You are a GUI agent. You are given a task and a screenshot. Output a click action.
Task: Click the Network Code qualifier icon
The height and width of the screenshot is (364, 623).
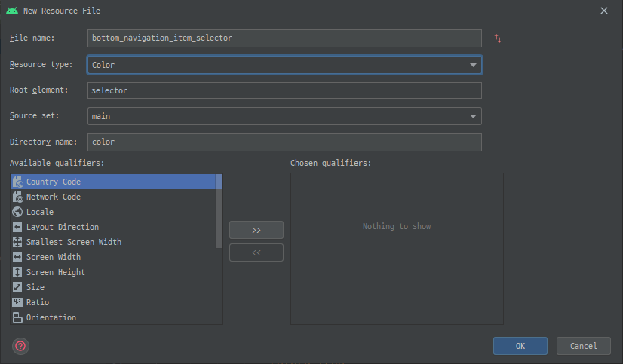[x=17, y=197]
